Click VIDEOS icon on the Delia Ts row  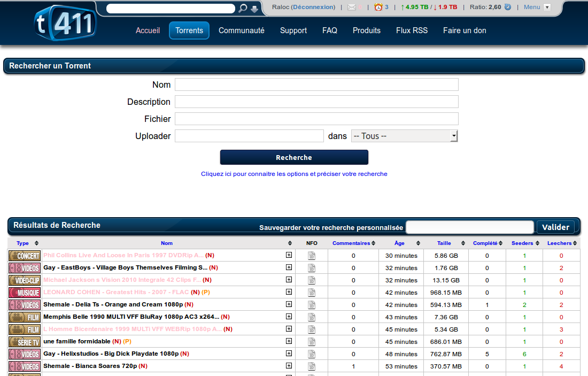pyautogui.click(x=25, y=305)
